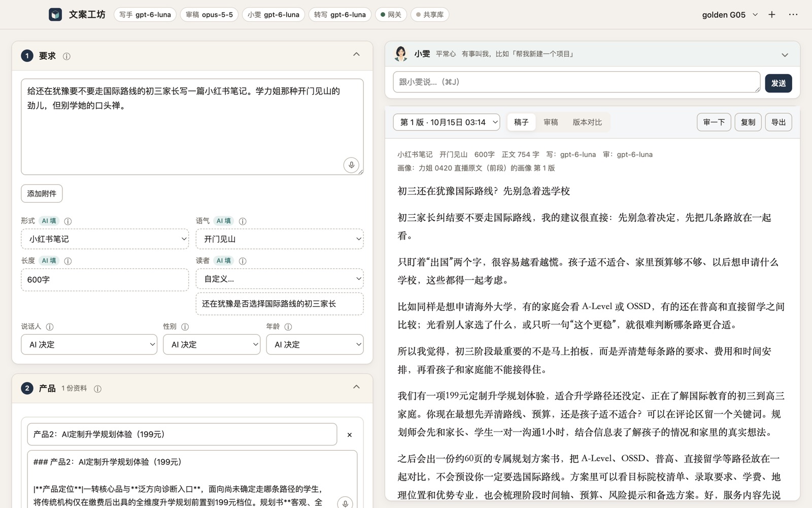
Task: Click microphone icon in the requirement text box
Action: 351,165
